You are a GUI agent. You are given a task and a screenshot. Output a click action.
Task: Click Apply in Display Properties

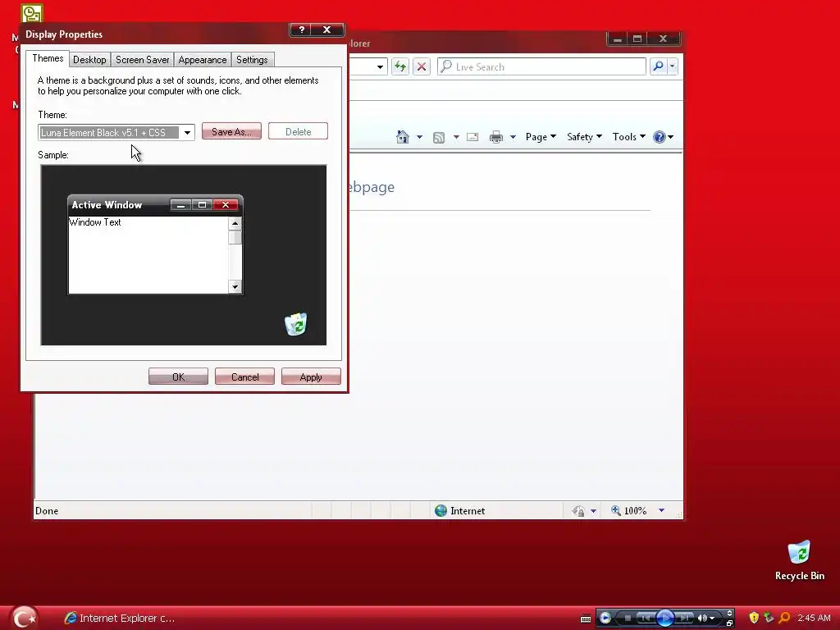click(311, 377)
